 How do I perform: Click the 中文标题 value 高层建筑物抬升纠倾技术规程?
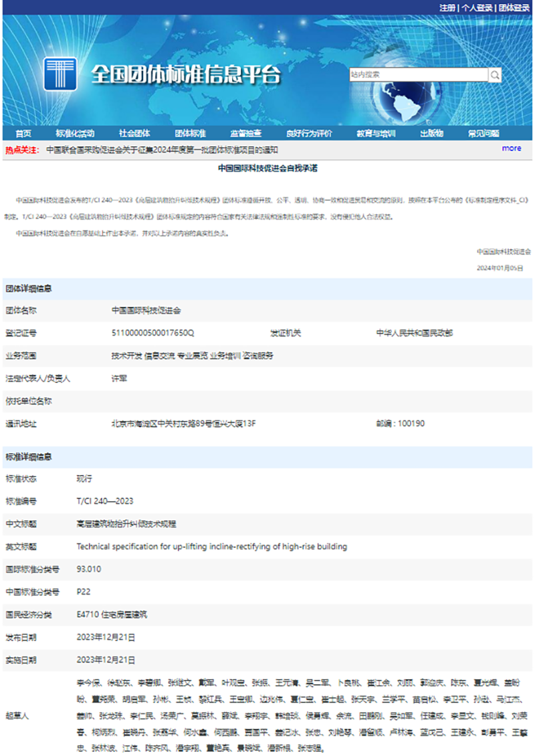[126, 524]
